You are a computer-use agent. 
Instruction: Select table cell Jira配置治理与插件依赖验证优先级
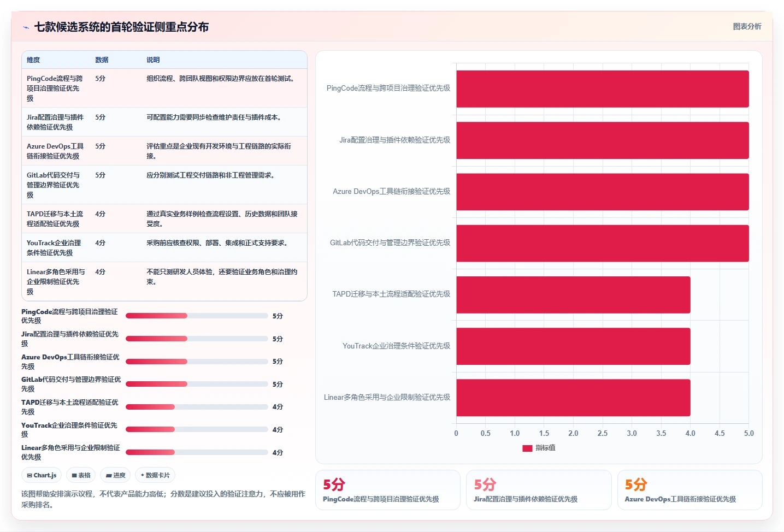coord(55,122)
